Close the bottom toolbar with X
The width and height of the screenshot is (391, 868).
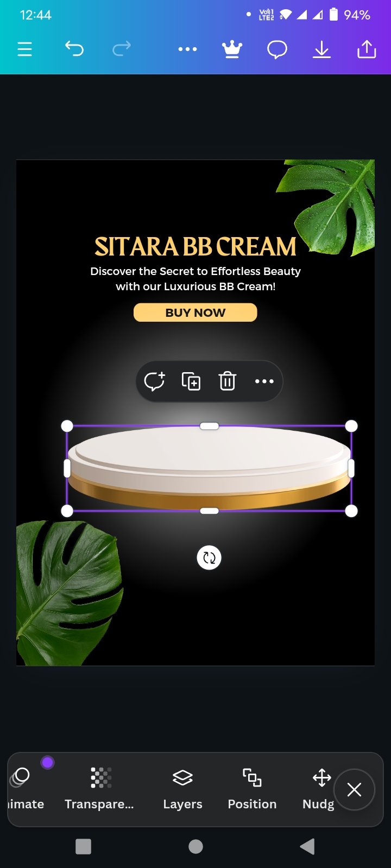click(354, 790)
